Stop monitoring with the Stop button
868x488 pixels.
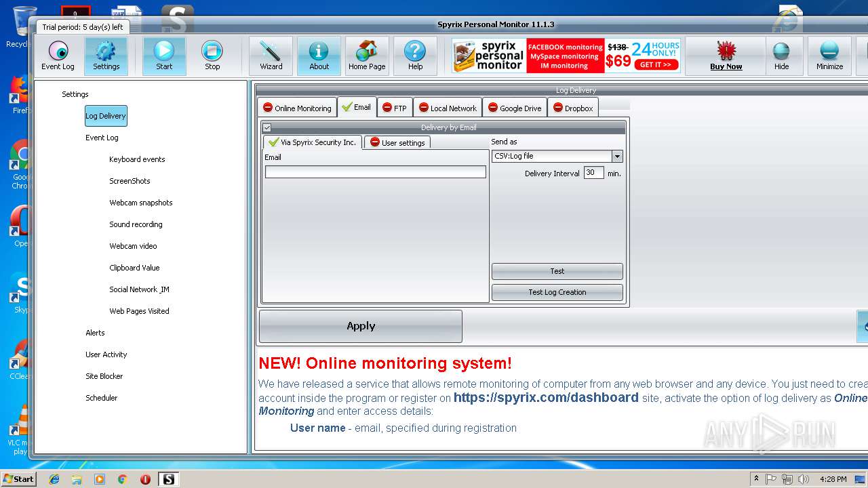click(212, 56)
